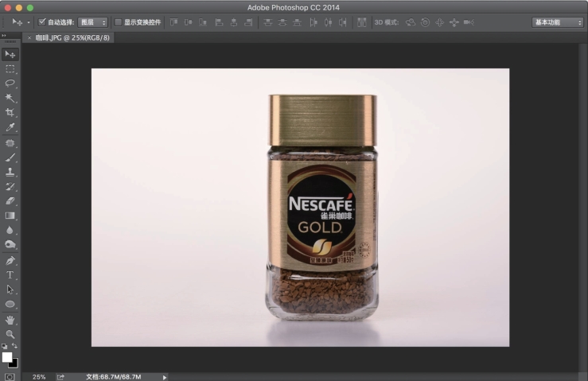Screen dimensions: 588x381
Task: Select the Lasso tool
Action: [x=10, y=84]
